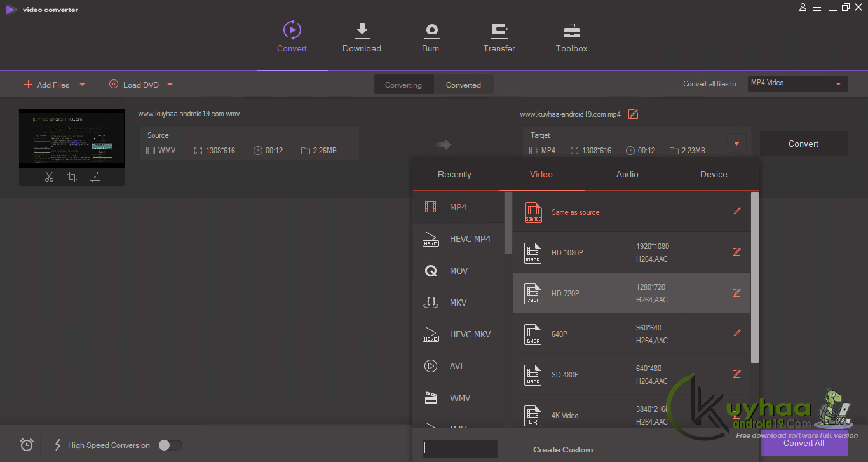Switch to the Convert section
Viewport: 868px width, 462px height.
pos(292,38)
